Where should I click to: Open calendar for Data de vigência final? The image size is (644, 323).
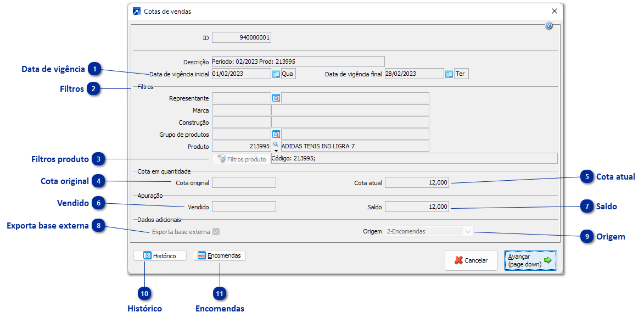[x=449, y=74]
